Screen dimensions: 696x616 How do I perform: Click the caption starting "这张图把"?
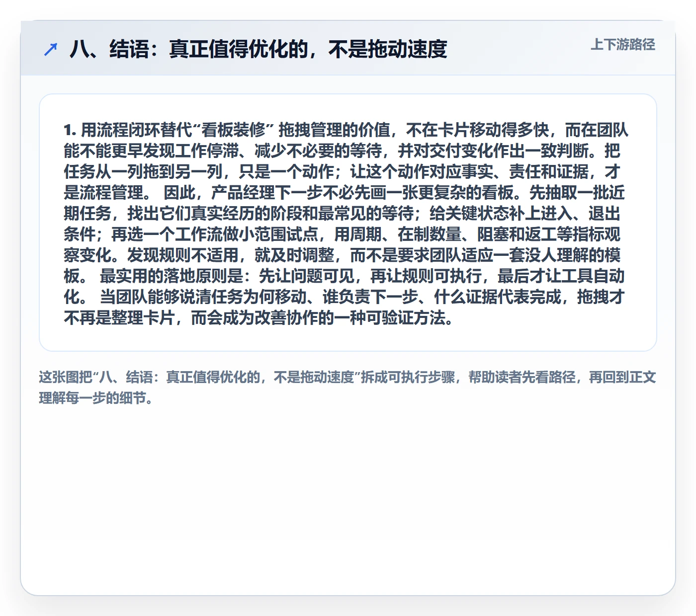coord(348,387)
